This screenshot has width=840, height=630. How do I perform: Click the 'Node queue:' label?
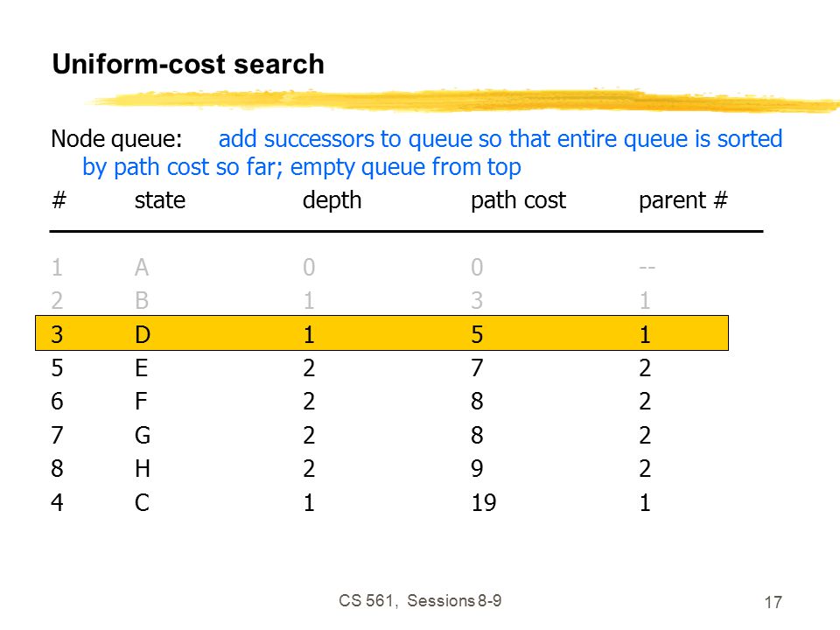[116, 139]
